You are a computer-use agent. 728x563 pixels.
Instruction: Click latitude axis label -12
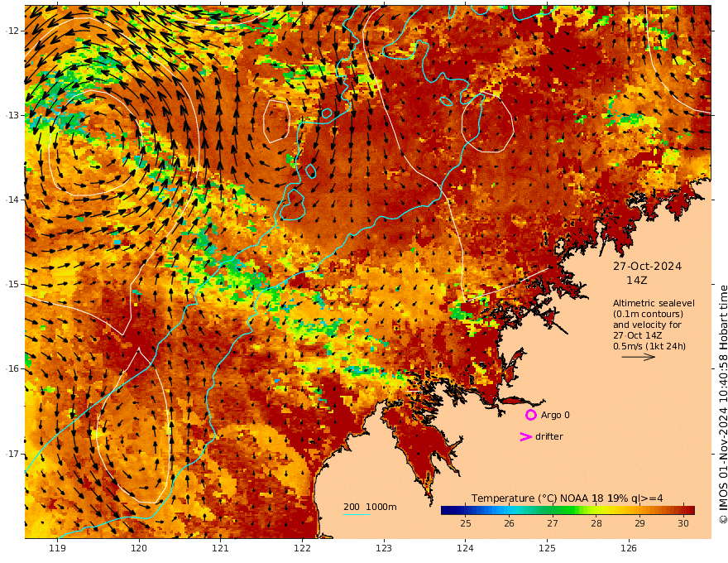[13, 31]
